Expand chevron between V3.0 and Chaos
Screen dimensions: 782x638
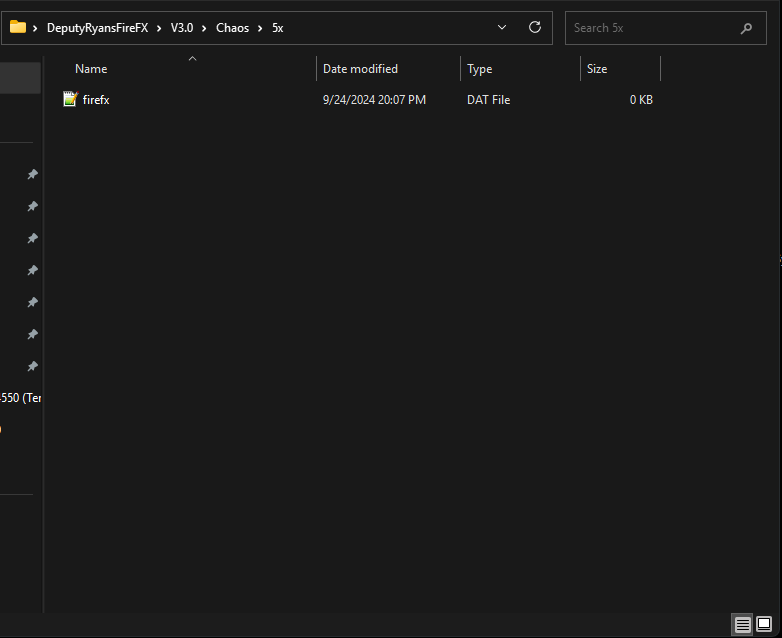[x=204, y=28]
